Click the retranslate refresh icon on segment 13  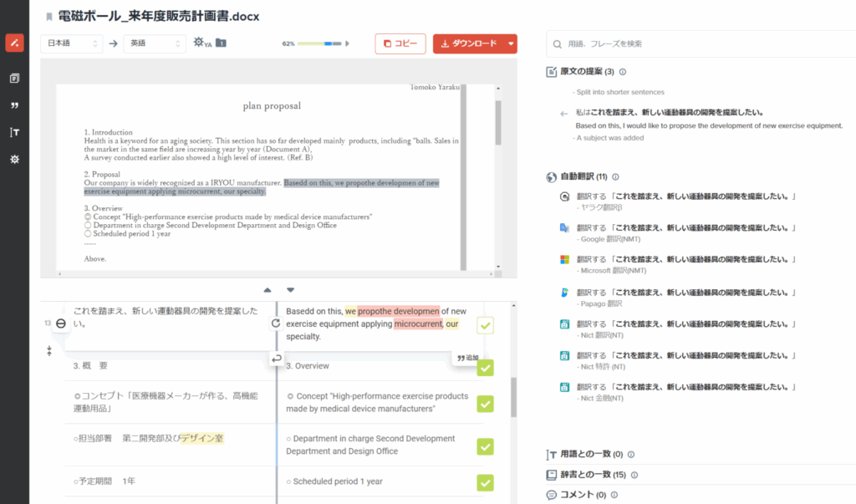[x=276, y=323]
